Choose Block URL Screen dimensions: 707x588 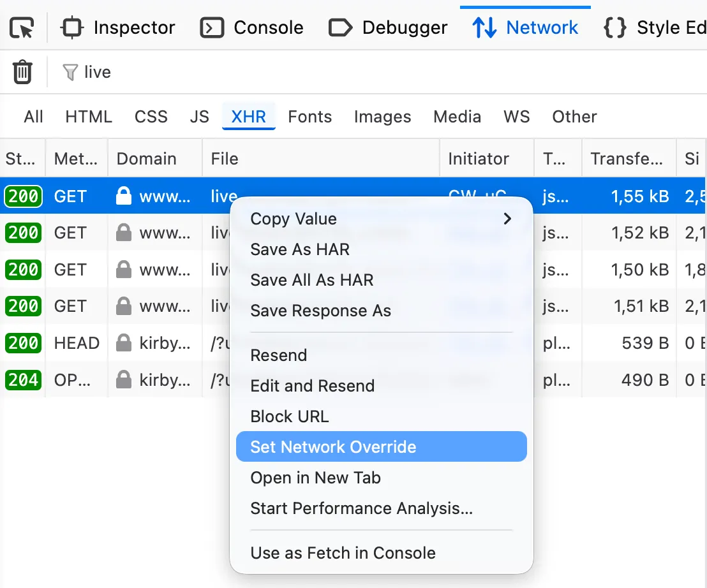pyautogui.click(x=382, y=417)
